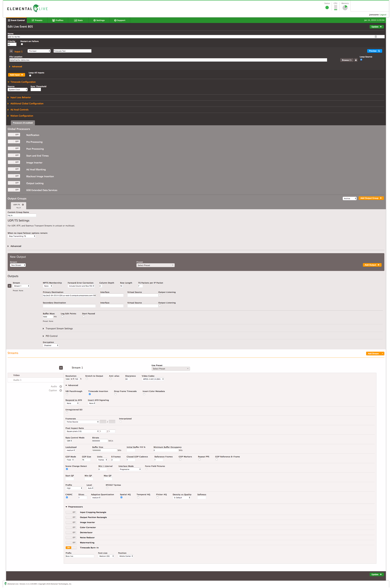Uncheck the Loop Source checkbox
Screen dimensions: 392x588
coord(361,59)
